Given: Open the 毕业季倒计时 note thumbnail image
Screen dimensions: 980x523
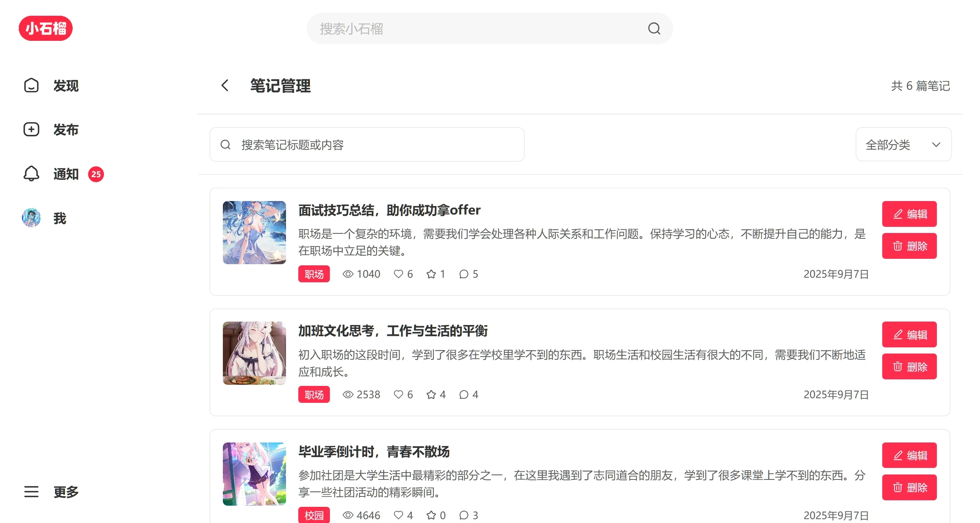Looking at the screenshot, I should click(254, 474).
